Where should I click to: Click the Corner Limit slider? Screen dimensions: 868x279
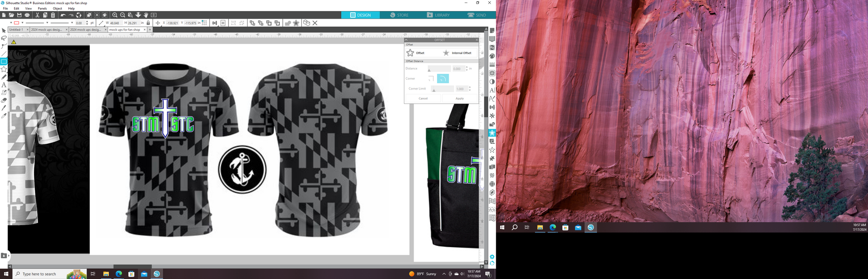(442, 89)
